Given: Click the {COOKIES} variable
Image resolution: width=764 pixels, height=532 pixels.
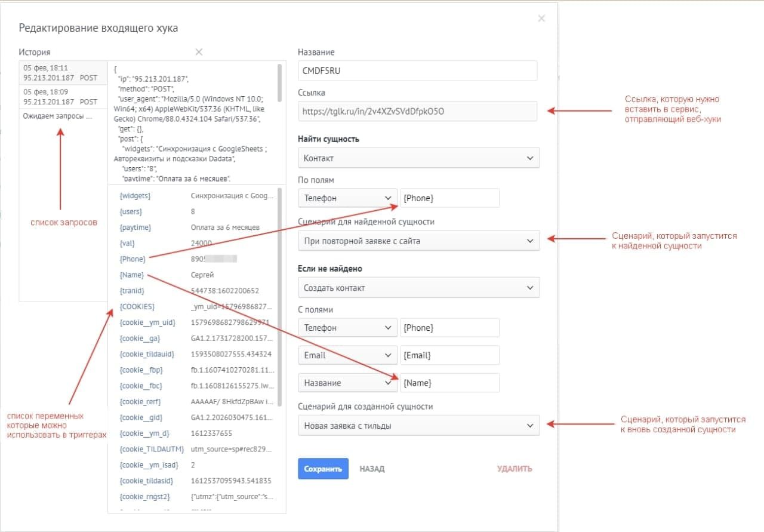Looking at the screenshot, I should pos(137,306).
